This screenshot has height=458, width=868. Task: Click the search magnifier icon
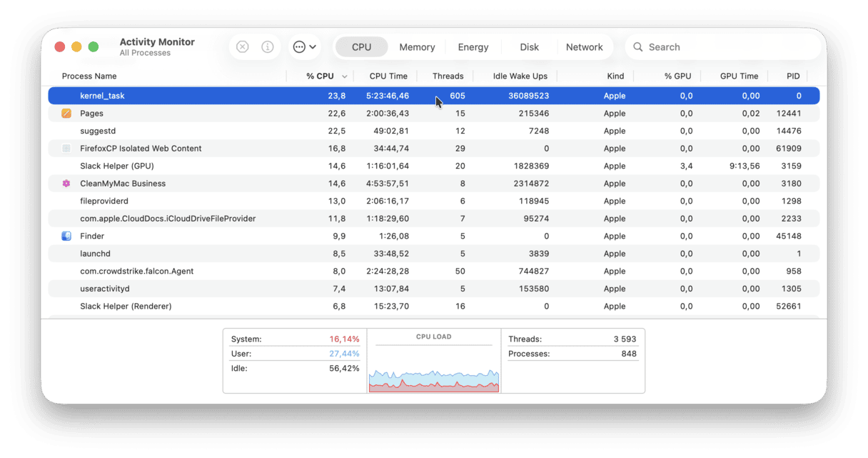pyautogui.click(x=637, y=46)
